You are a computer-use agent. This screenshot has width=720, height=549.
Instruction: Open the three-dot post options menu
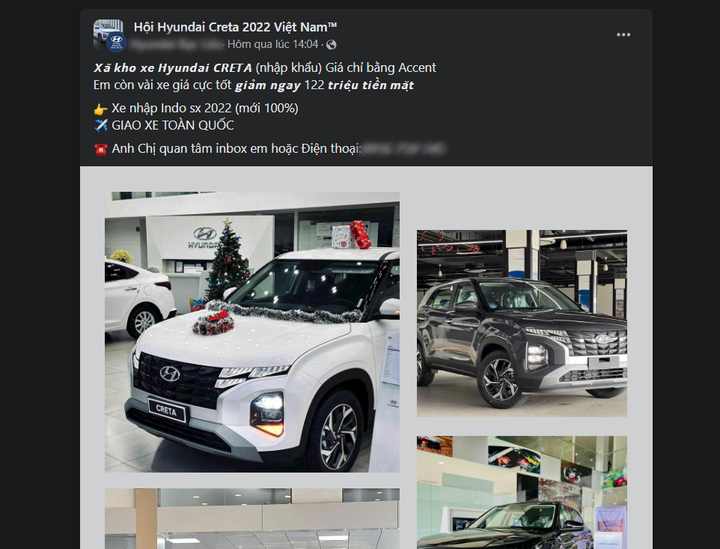pos(623,35)
